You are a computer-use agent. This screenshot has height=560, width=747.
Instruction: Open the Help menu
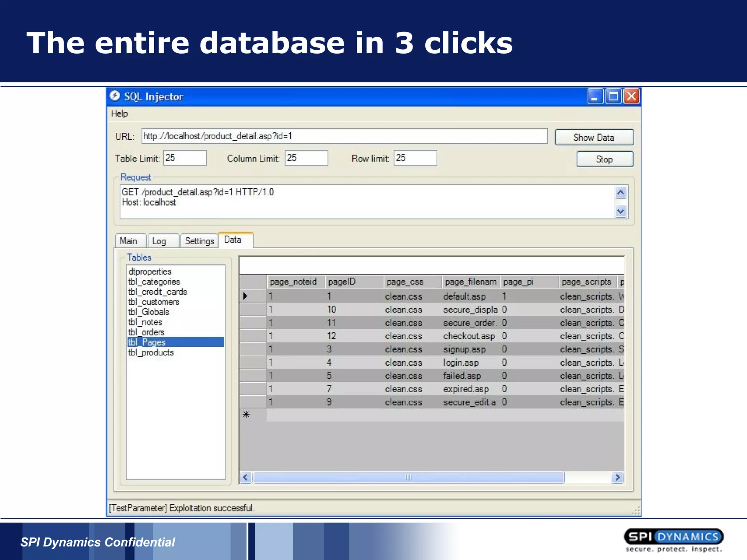pyautogui.click(x=119, y=114)
